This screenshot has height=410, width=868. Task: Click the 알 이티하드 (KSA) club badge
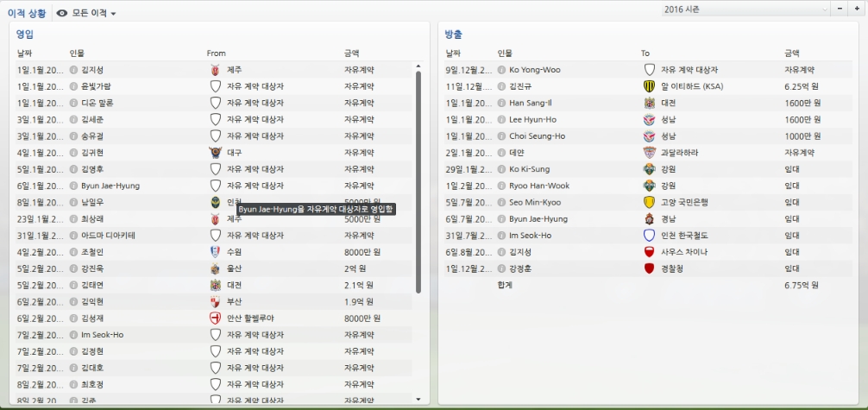650,86
